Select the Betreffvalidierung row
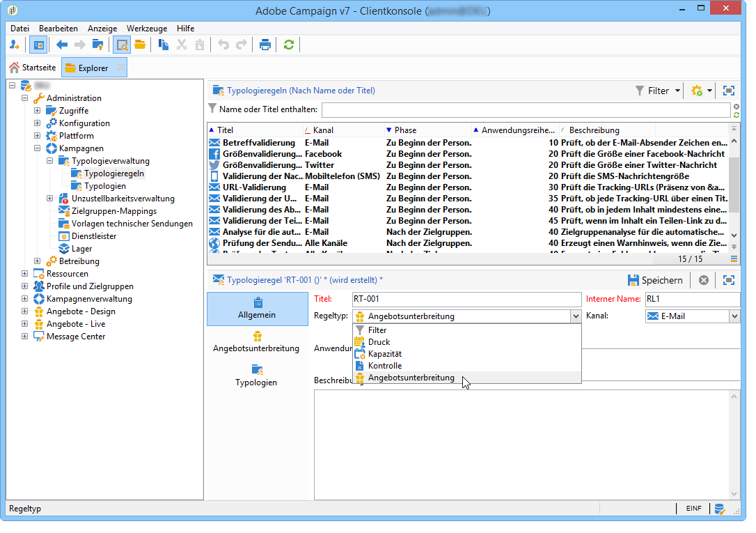 468,143
